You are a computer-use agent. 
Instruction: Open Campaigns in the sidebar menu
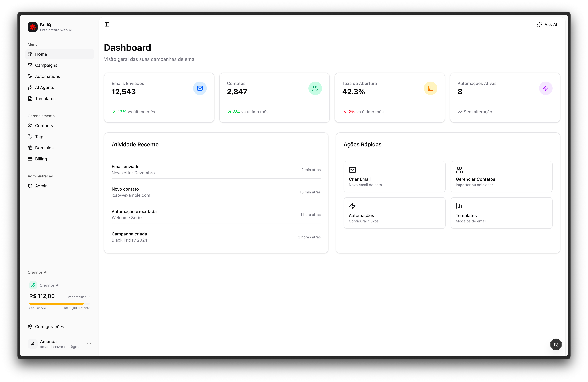pyautogui.click(x=46, y=65)
